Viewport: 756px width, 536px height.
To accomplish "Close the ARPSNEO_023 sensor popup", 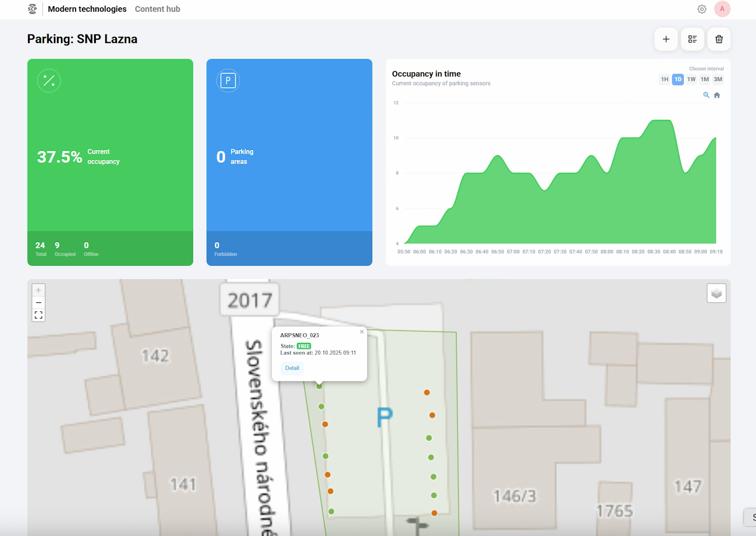I will pos(362,332).
